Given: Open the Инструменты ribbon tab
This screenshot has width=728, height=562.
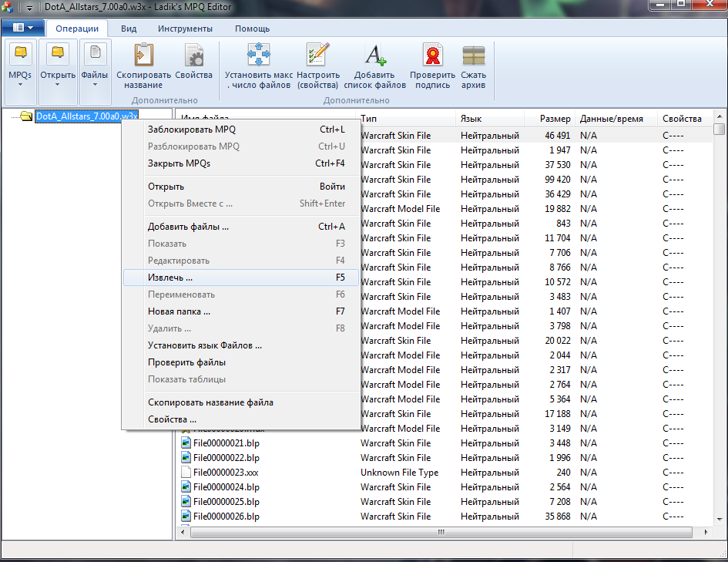Looking at the screenshot, I should (185, 29).
